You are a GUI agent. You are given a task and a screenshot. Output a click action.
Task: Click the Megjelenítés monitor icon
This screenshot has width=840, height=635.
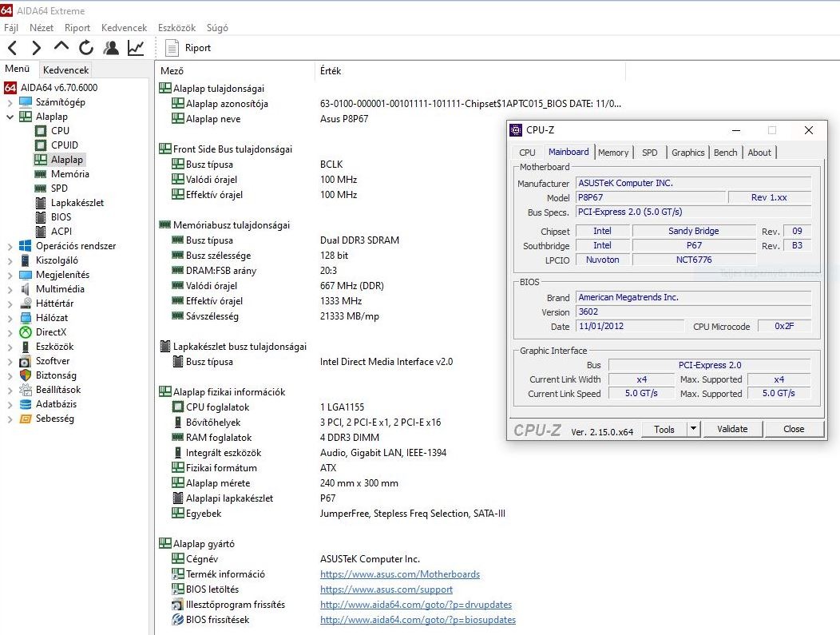click(26, 275)
